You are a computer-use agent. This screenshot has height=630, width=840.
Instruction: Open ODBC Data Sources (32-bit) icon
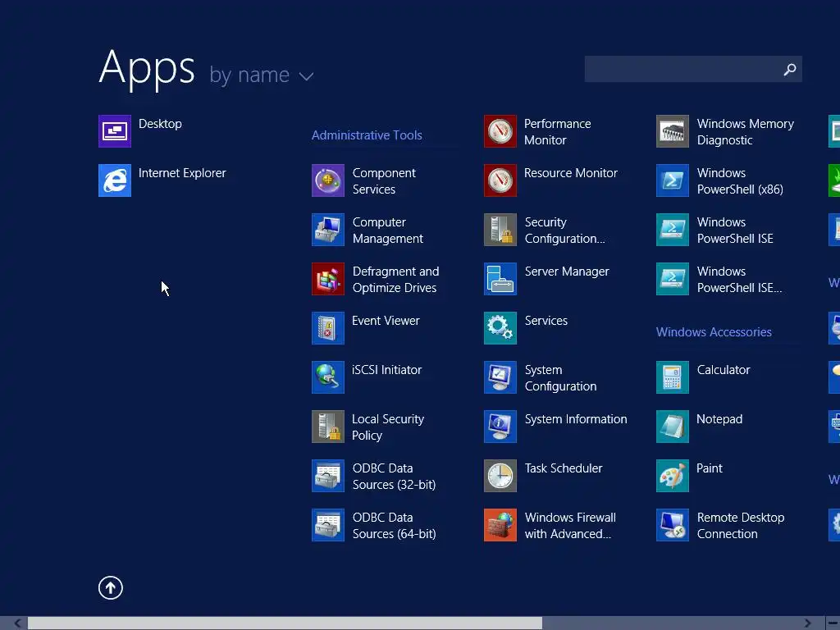(x=328, y=477)
